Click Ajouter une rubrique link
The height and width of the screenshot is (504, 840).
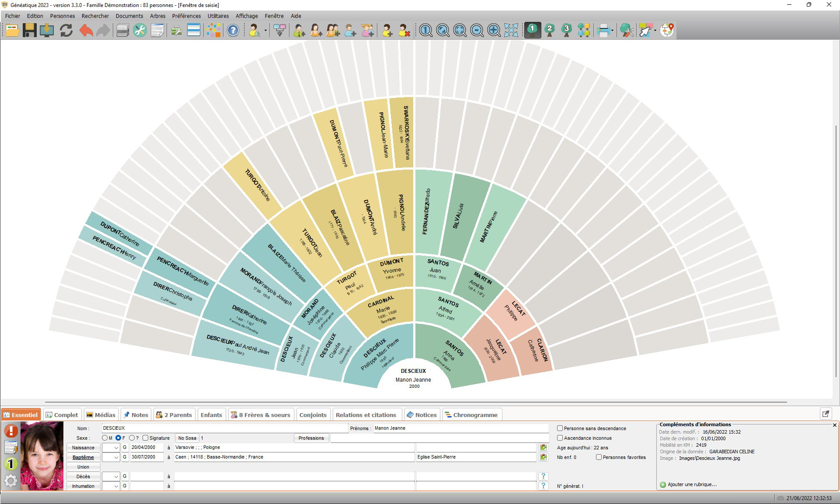[x=692, y=484]
